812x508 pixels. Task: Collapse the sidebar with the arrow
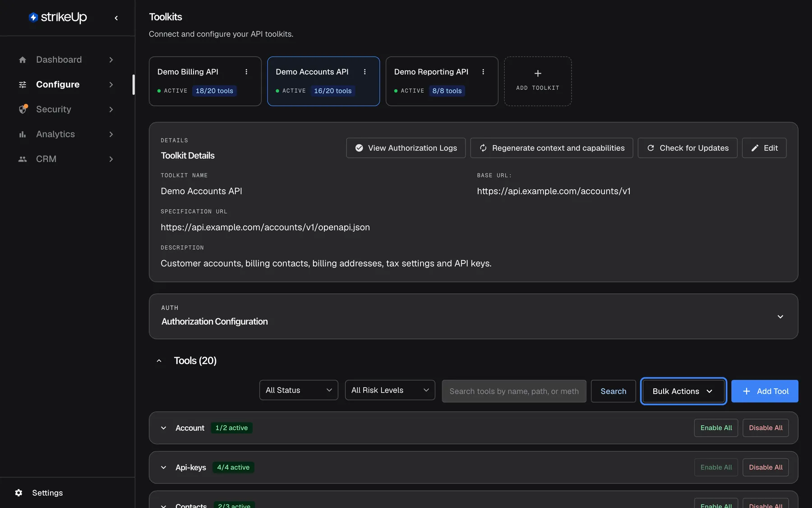click(x=116, y=18)
